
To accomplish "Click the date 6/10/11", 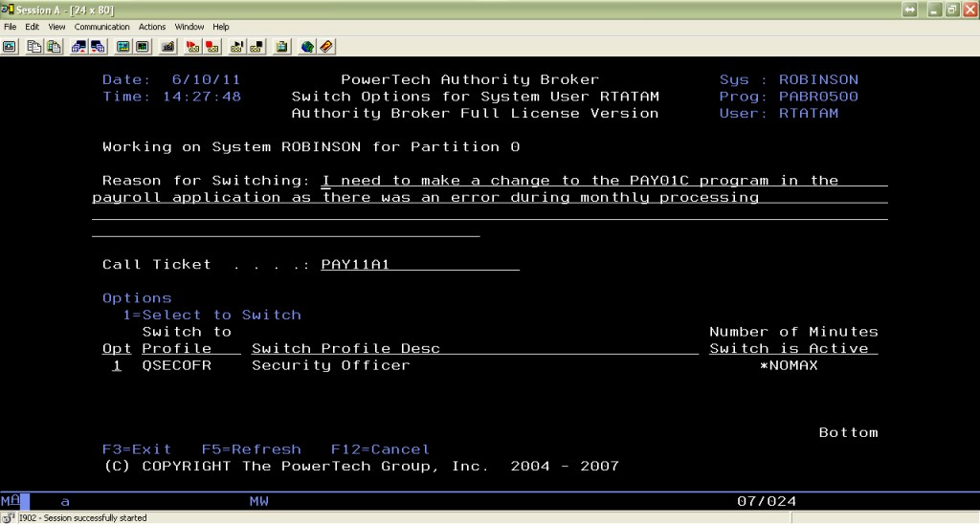I will point(207,80).
